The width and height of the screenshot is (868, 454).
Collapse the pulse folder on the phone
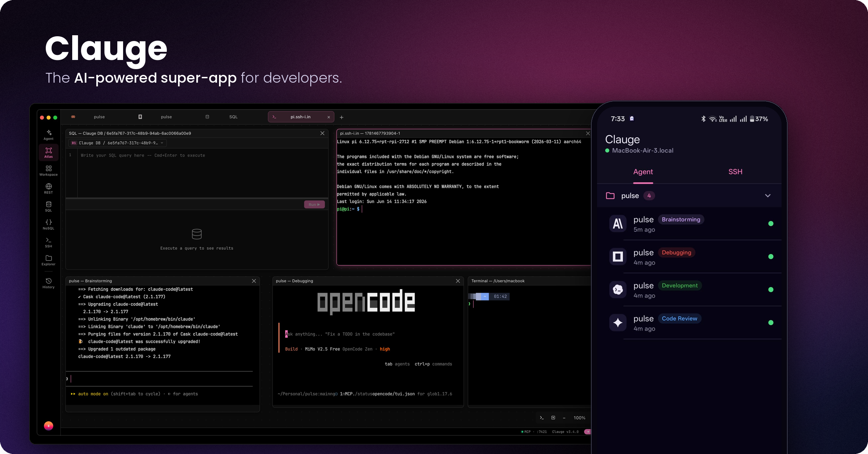coord(768,195)
